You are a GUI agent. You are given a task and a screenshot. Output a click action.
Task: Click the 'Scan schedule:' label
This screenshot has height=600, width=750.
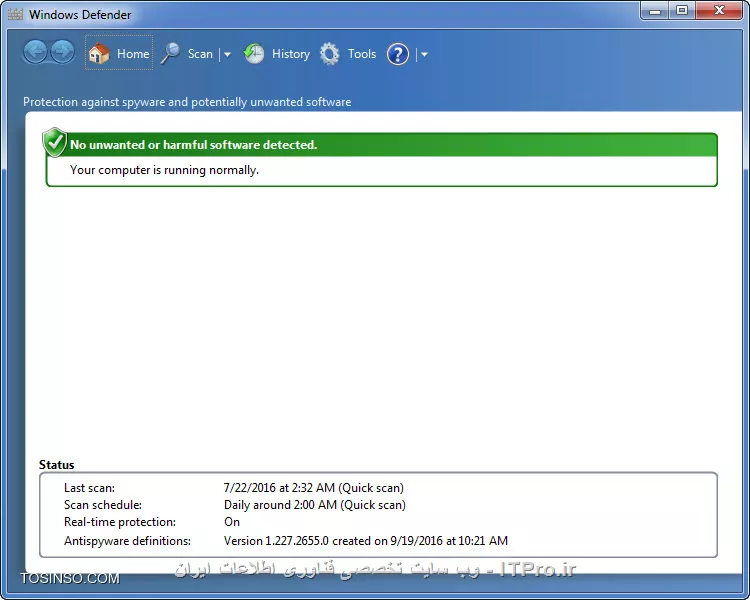(x=103, y=505)
